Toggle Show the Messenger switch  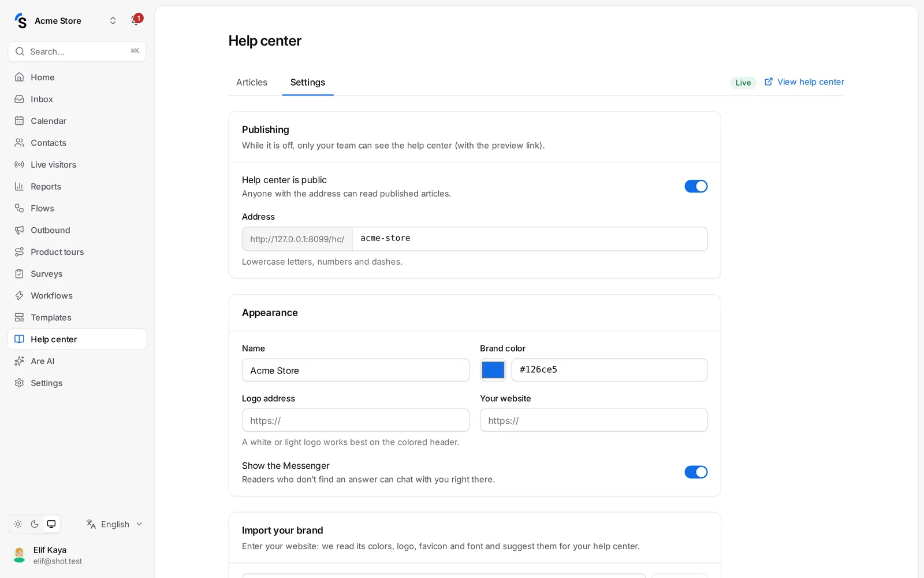pos(696,472)
